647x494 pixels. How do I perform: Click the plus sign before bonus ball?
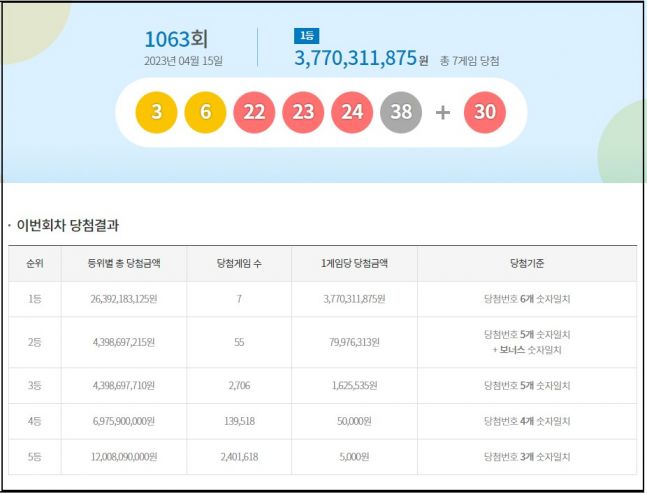(443, 113)
